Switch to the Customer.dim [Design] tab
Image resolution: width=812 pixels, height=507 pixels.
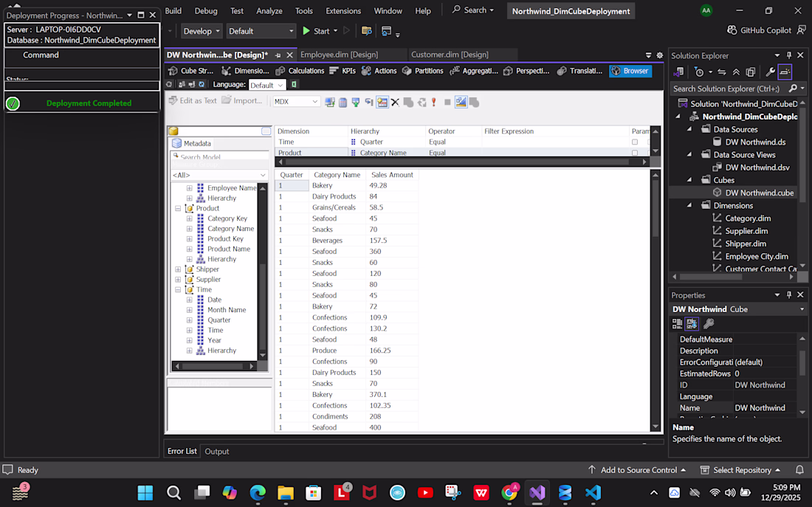pyautogui.click(x=450, y=55)
